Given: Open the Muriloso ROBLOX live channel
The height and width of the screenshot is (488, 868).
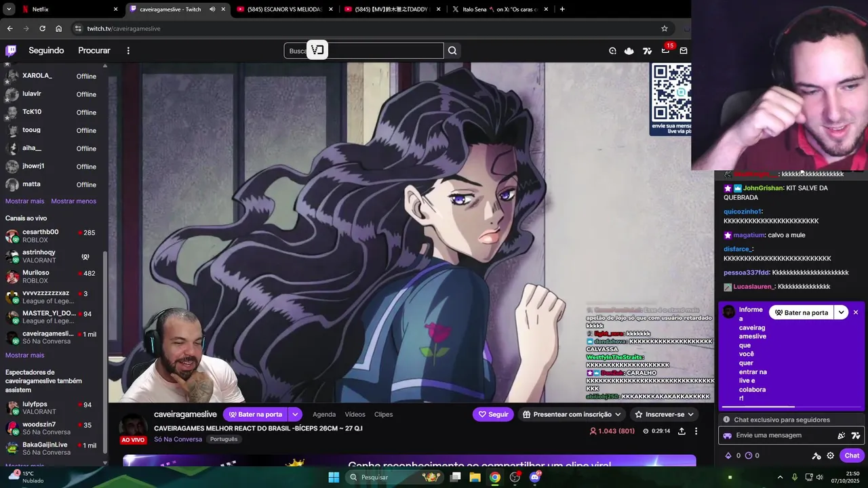Looking at the screenshot, I should (x=53, y=277).
